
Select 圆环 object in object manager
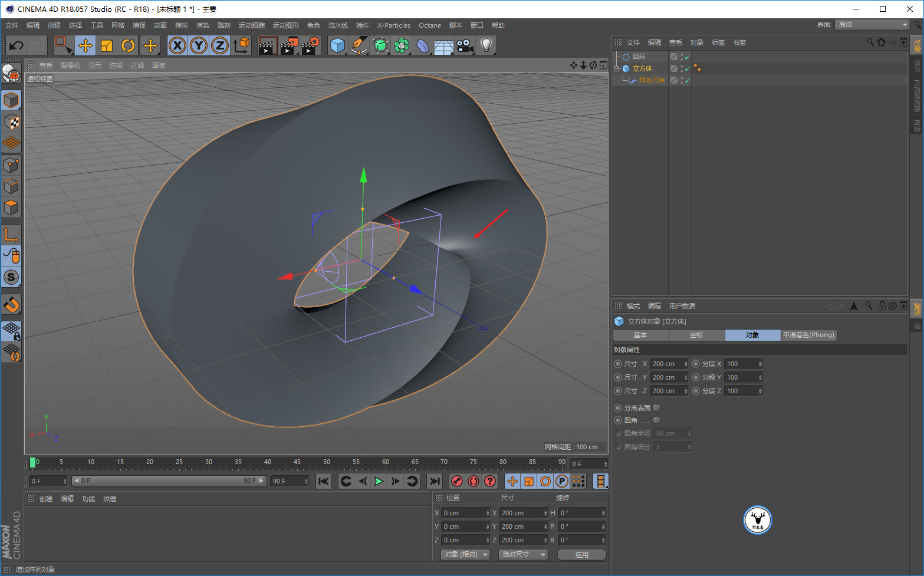click(639, 57)
